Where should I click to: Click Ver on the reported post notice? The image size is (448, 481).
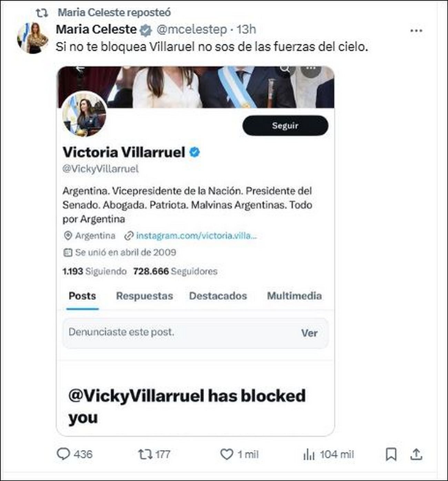[309, 333]
